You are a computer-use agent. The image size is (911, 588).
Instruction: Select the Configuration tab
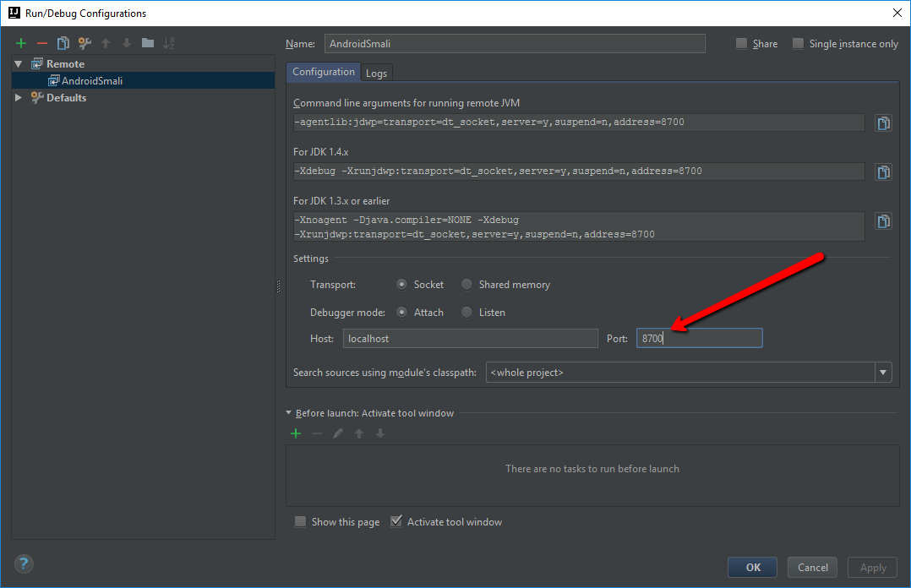pyautogui.click(x=323, y=72)
